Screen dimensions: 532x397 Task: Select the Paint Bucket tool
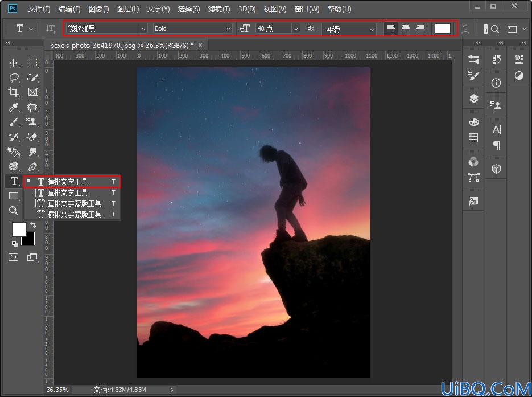pos(14,152)
